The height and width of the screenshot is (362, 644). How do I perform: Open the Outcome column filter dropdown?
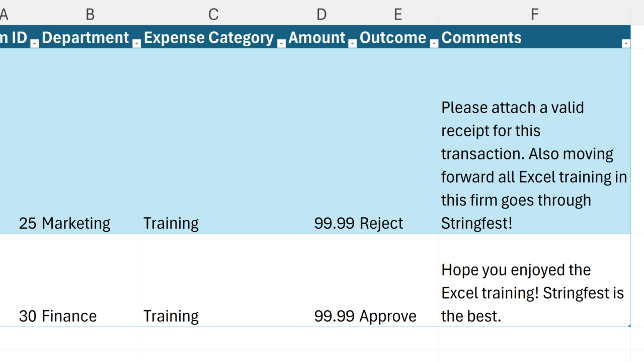pos(434,44)
